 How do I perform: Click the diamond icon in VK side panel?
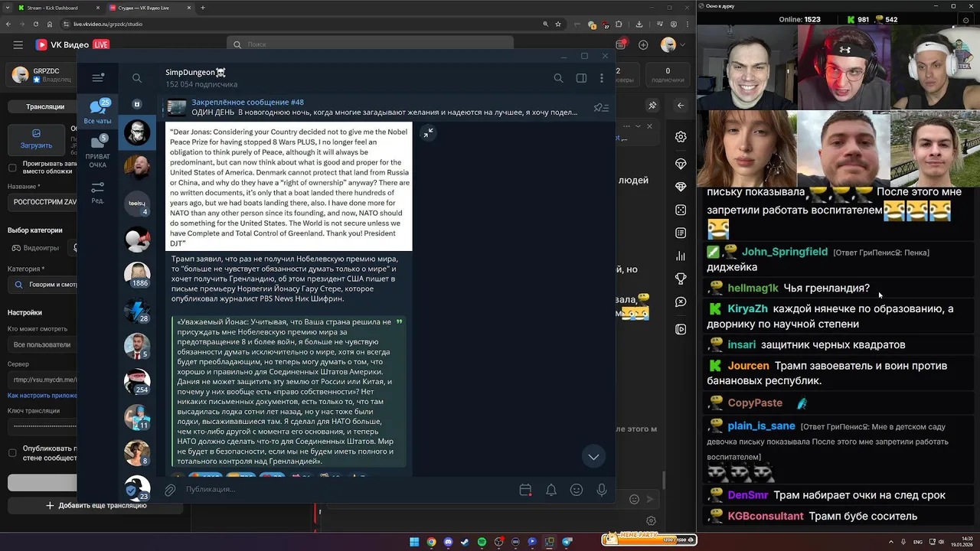click(681, 187)
